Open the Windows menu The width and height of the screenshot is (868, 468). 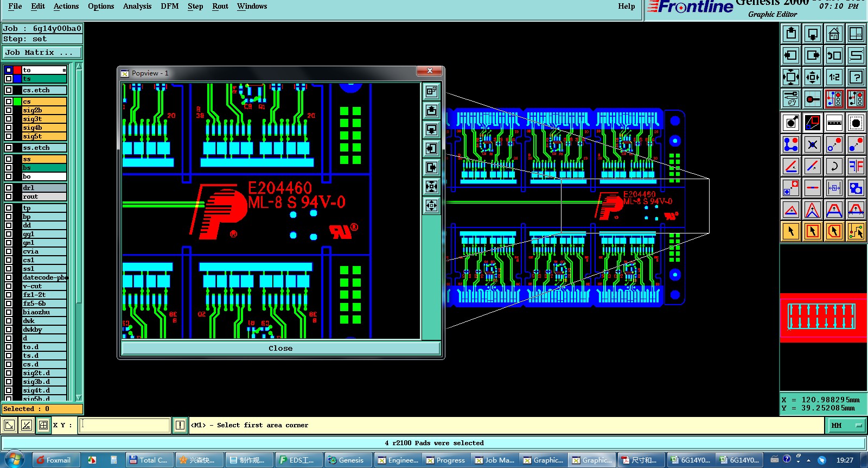point(252,6)
